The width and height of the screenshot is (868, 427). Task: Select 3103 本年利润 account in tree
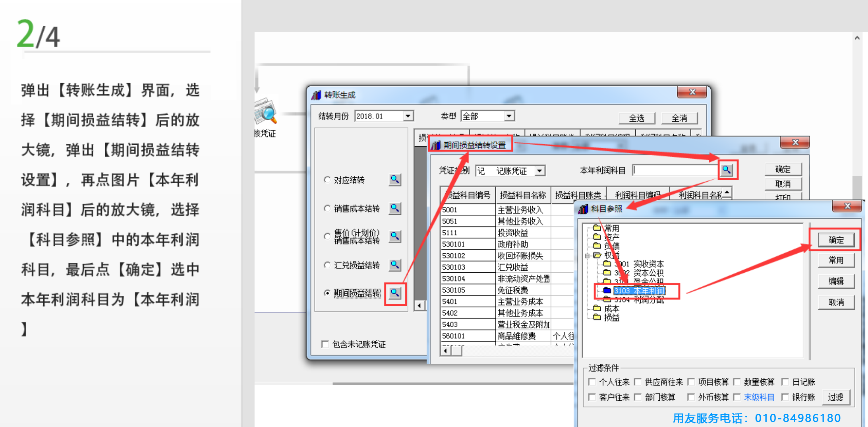(x=639, y=291)
